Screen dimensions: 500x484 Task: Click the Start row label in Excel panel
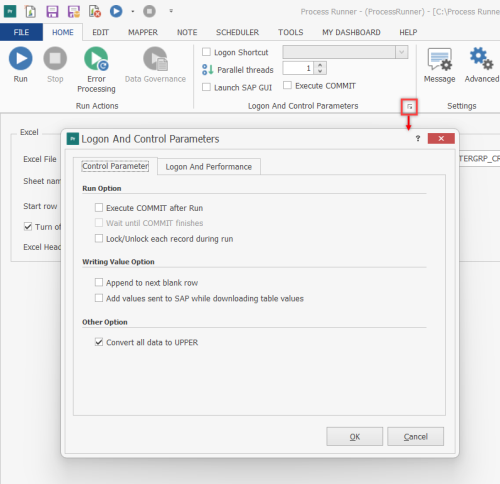coord(40,206)
